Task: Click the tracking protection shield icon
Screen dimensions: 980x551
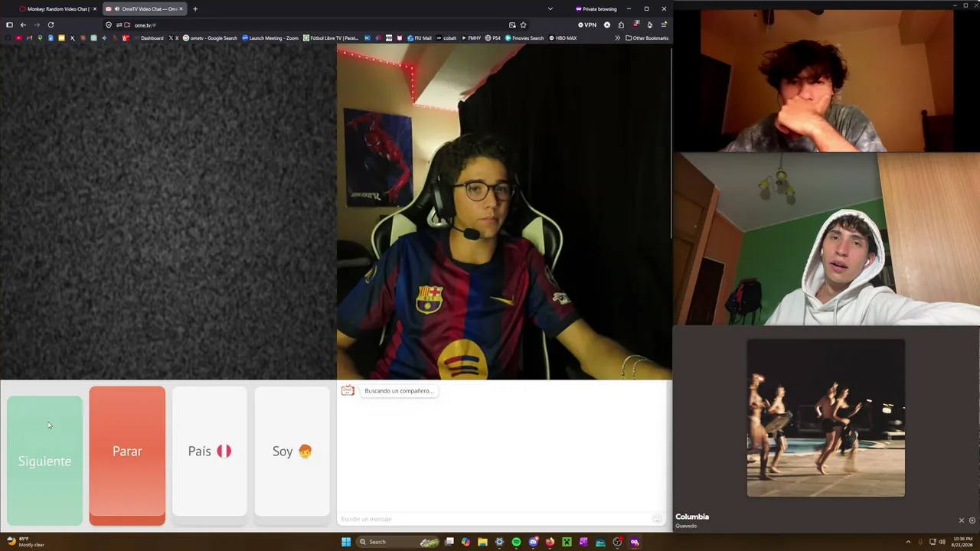Action: click(x=109, y=25)
